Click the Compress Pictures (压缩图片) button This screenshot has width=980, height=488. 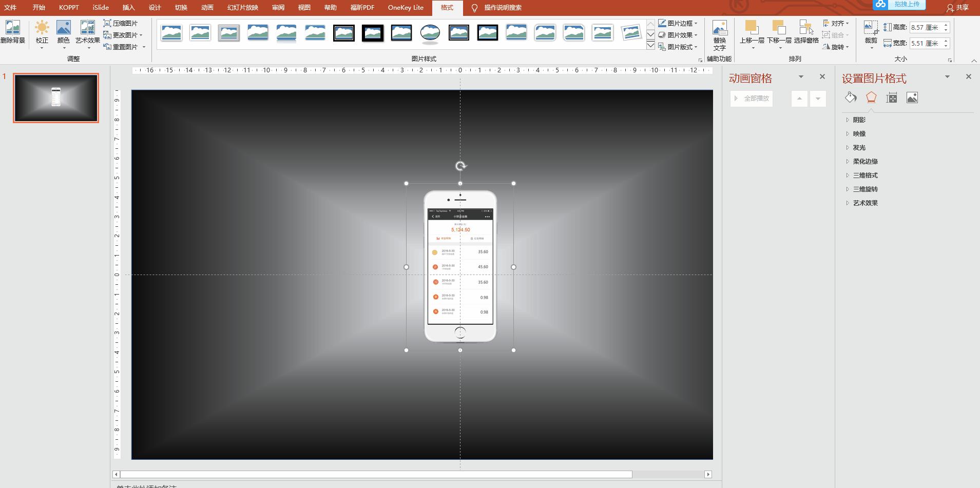(x=121, y=23)
